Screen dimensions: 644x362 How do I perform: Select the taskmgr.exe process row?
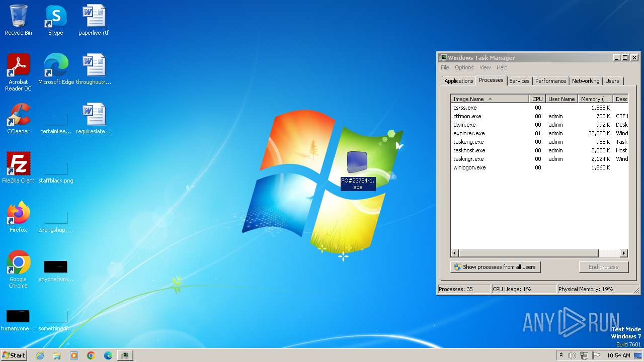point(539,159)
